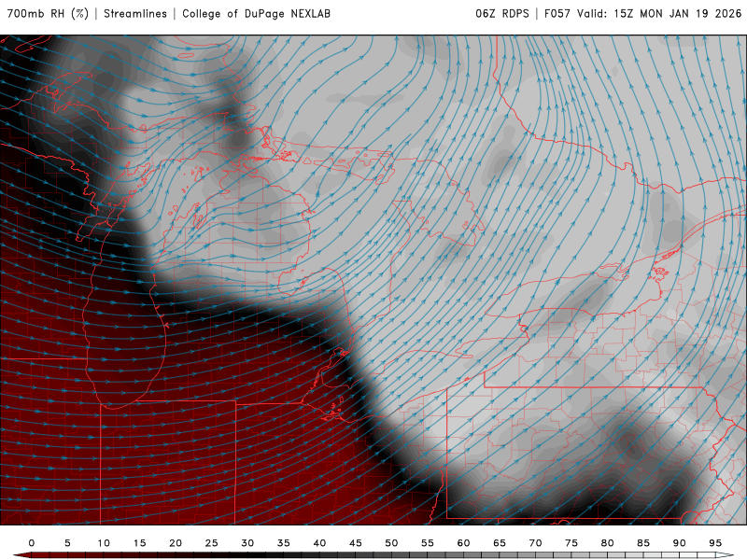Click colorbar label "15"
This screenshot has height=560, width=747.
139,543
